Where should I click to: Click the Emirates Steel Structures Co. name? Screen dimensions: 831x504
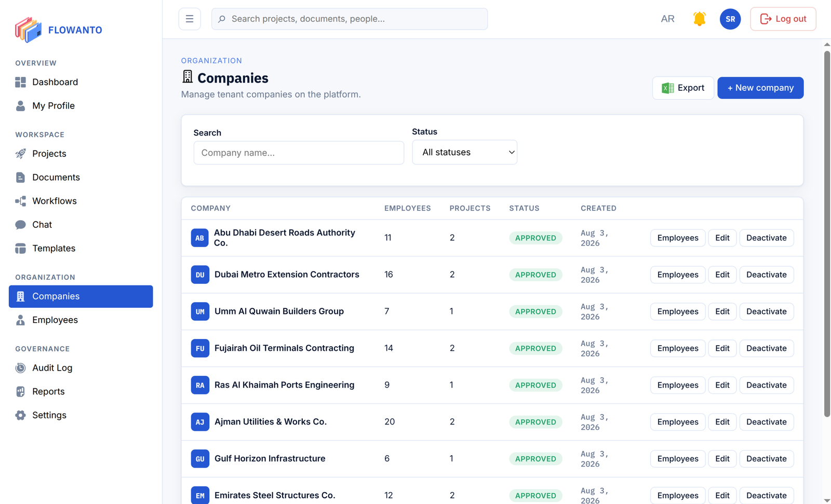(275, 496)
